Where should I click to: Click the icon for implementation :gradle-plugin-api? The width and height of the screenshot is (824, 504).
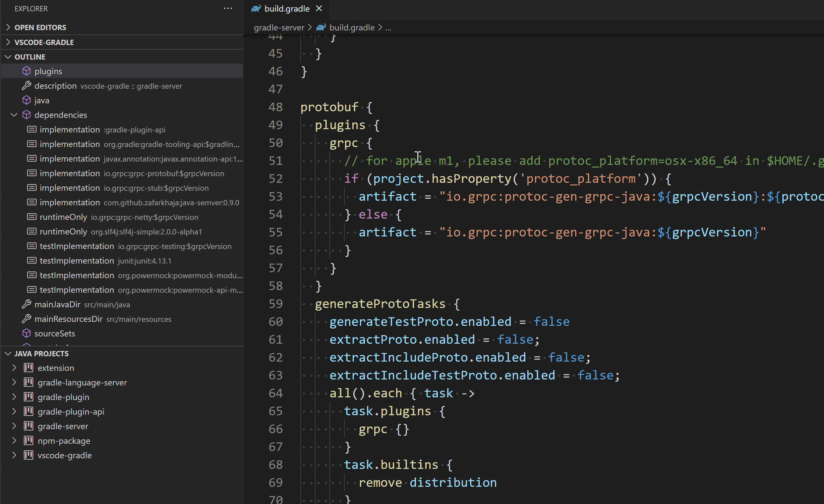[32, 129]
